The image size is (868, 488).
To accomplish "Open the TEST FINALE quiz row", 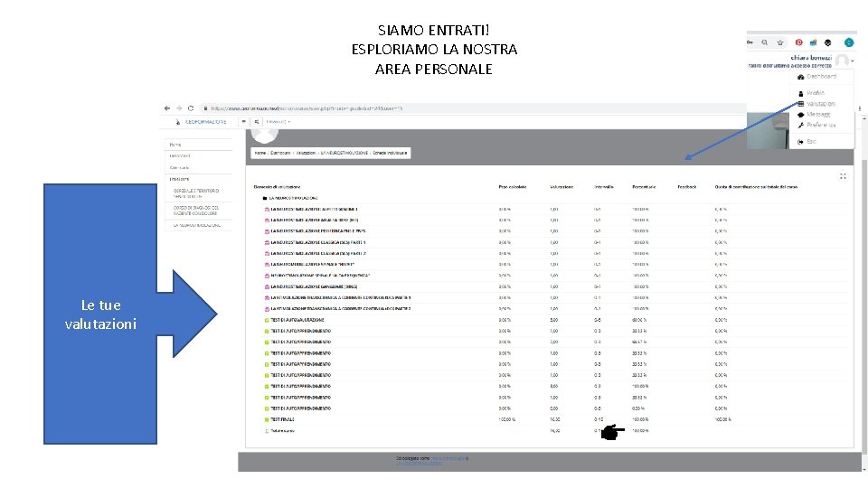I will click(282, 419).
